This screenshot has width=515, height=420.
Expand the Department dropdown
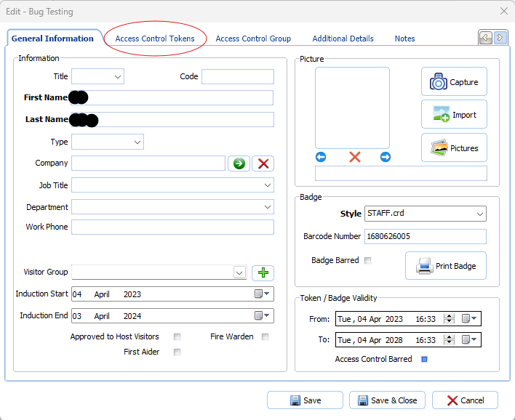(268, 207)
